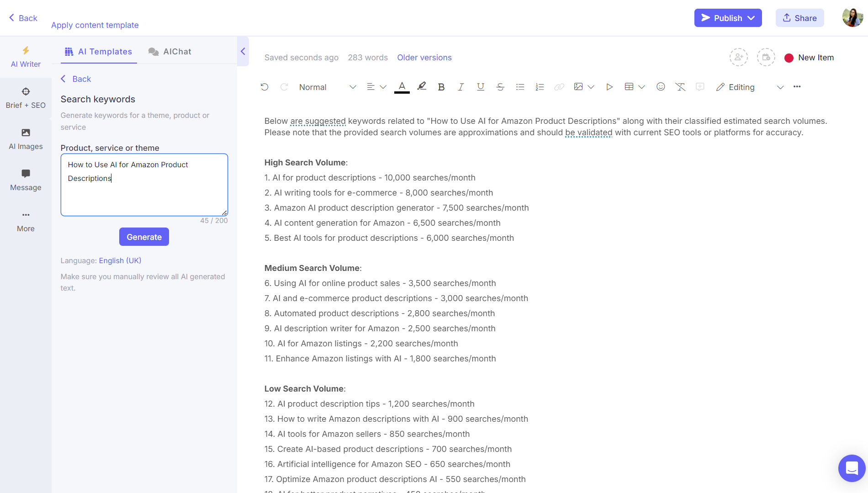Open the Editing mode dropdown
The image size is (868, 493).
tap(750, 87)
